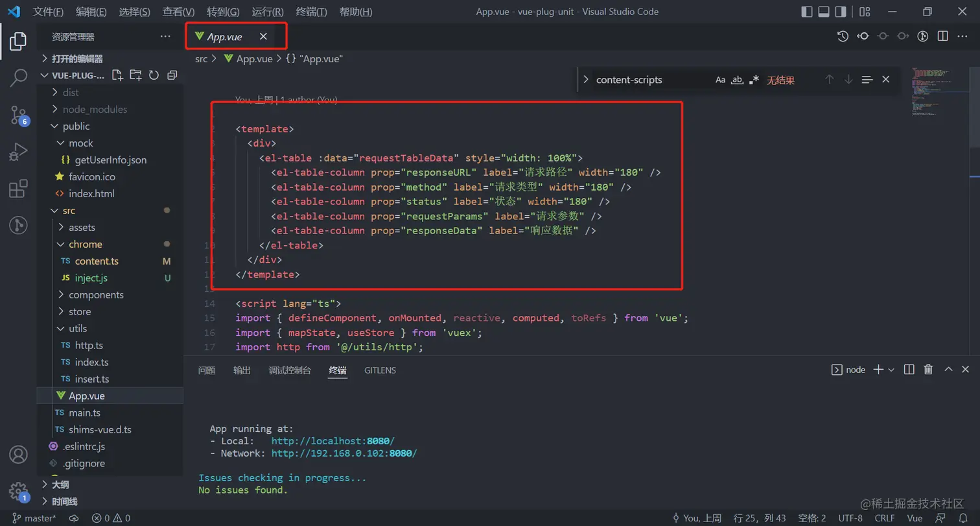
Task: Open the terminal launch profile dropdown
Action: point(891,370)
